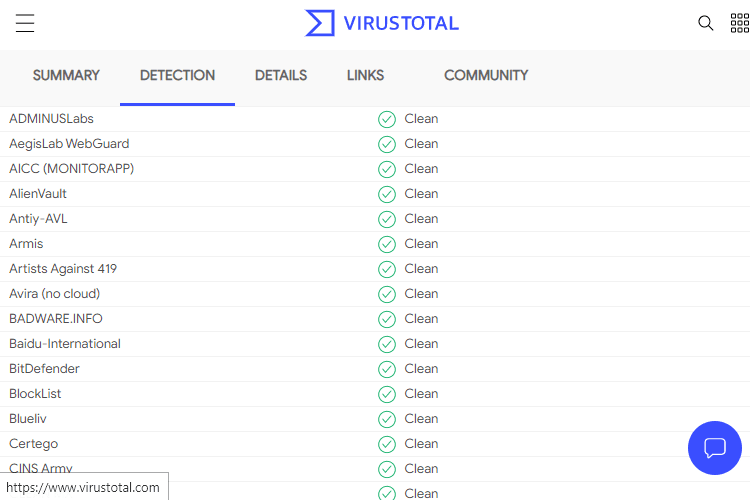Click the Armis clean check icon
The width and height of the screenshot is (750, 500).
pos(387,244)
